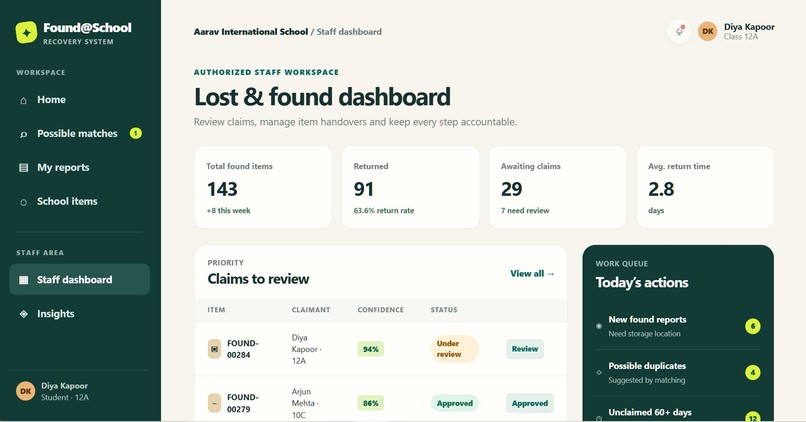Click the School items circle icon

(23, 202)
